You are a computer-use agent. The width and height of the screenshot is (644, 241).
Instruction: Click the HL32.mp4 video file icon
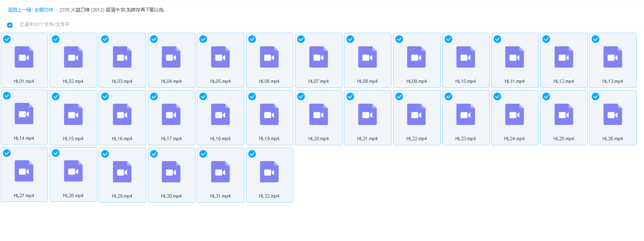click(x=269, y=172)
